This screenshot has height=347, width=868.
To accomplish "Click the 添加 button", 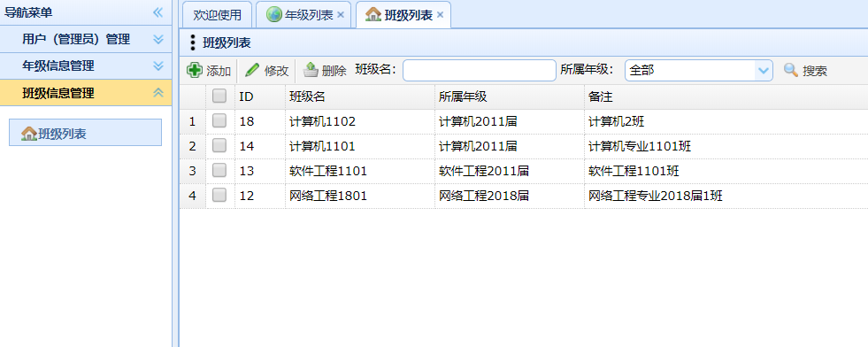I will (209, 70).
